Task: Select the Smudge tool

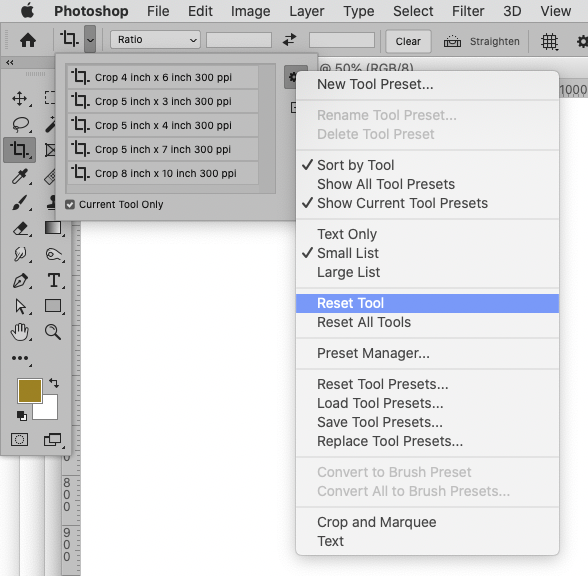Action: point(20,254)
